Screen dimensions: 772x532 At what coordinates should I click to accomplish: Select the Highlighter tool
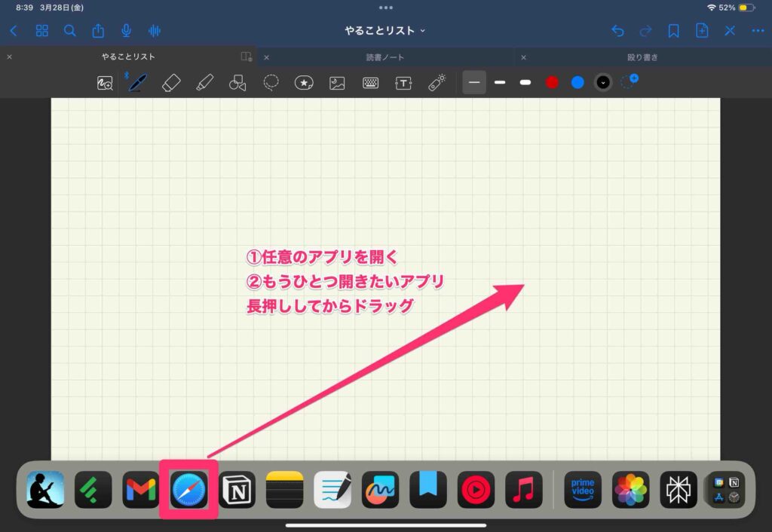tap(204, 82)
